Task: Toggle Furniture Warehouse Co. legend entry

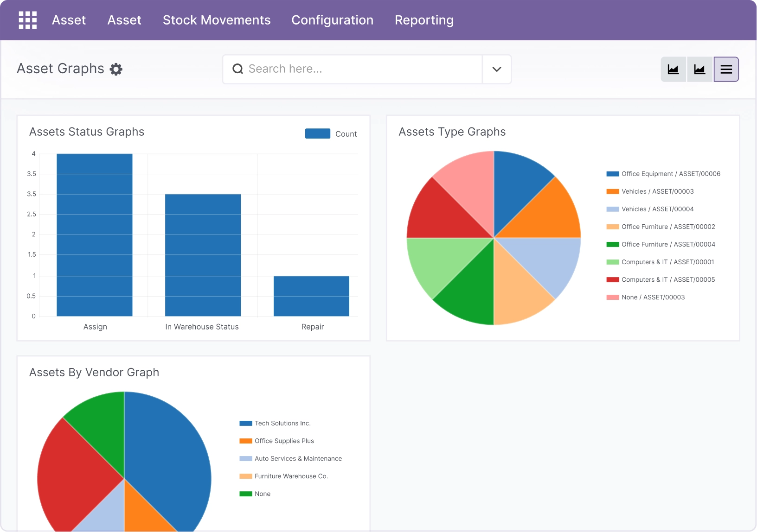Action: (283, 476)
